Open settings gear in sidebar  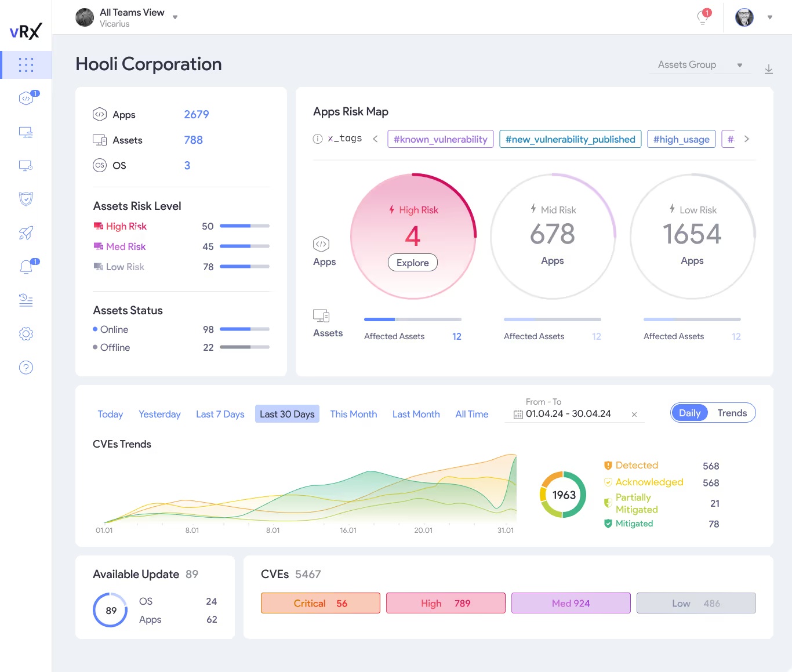pos(26,334)
